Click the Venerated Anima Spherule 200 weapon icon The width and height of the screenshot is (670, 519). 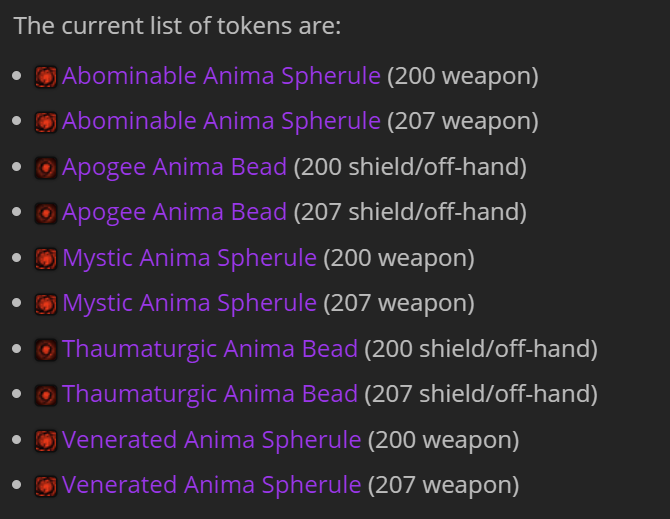coord(46,441)
